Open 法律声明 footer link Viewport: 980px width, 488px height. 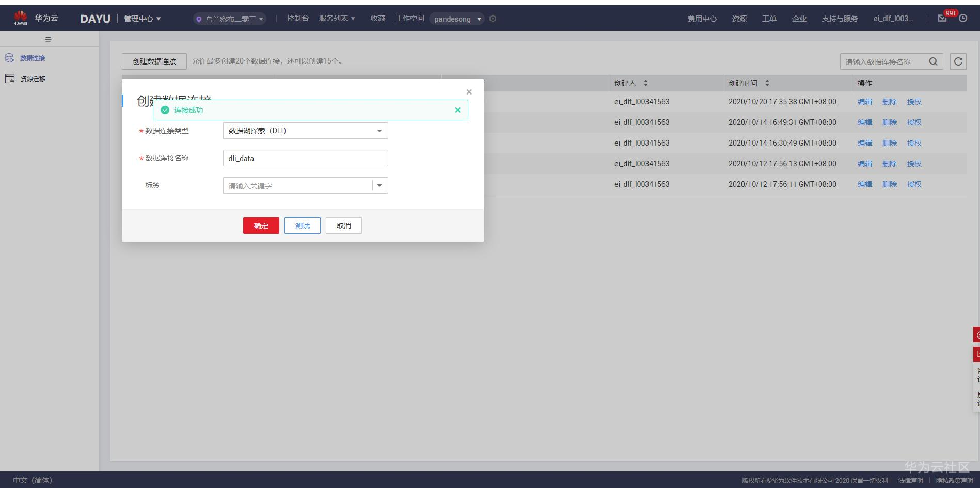point(910,481)
